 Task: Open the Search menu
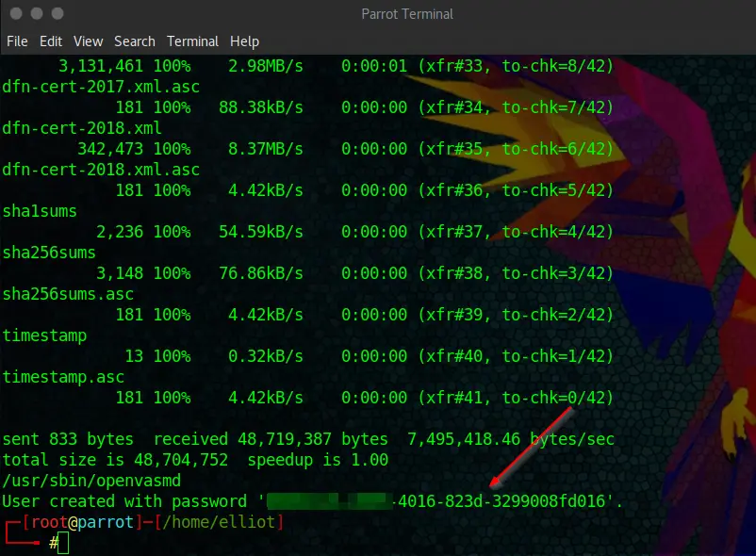click(135, 41)
